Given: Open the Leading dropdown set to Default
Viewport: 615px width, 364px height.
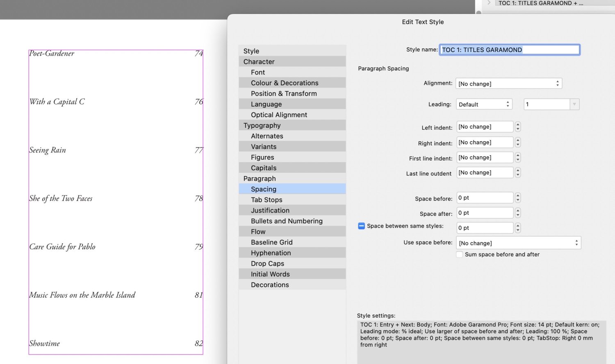Looking at the screenshot, I should pyautogui.click(x=484, y=104).
